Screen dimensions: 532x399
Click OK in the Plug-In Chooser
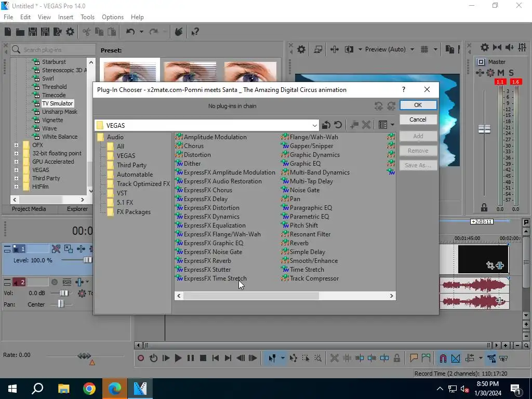coord(418,105)
